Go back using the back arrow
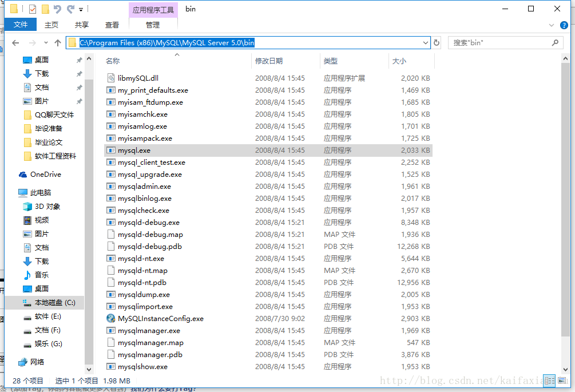 point(15,42)
